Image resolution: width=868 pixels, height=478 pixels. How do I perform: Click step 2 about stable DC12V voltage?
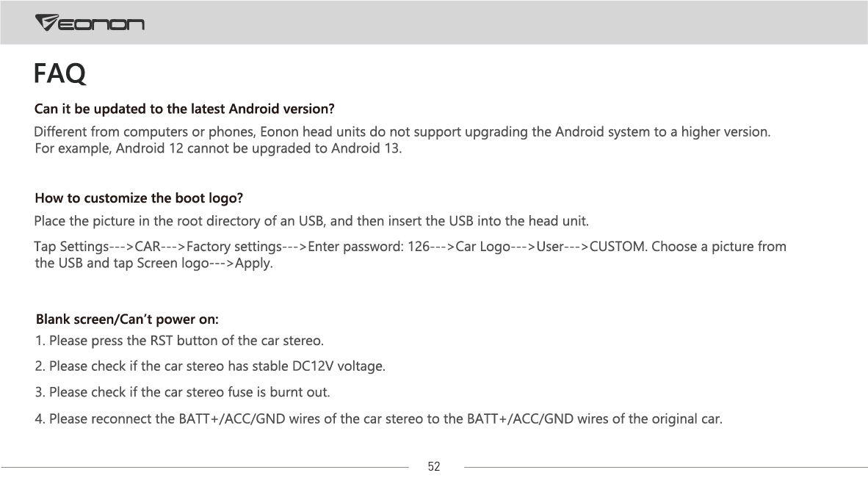pyautogui.click(x=210, y=366)
